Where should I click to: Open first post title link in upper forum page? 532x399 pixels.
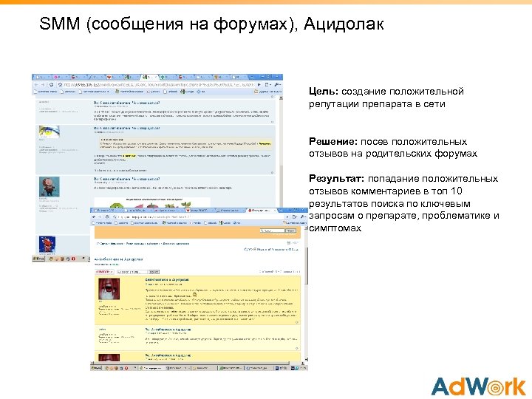[x=126, y=103]
